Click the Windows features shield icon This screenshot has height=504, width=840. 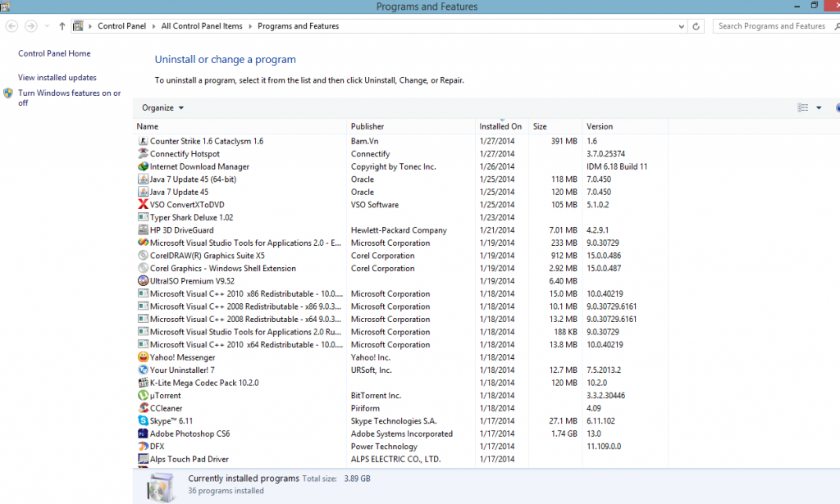(x=8, y=93)
